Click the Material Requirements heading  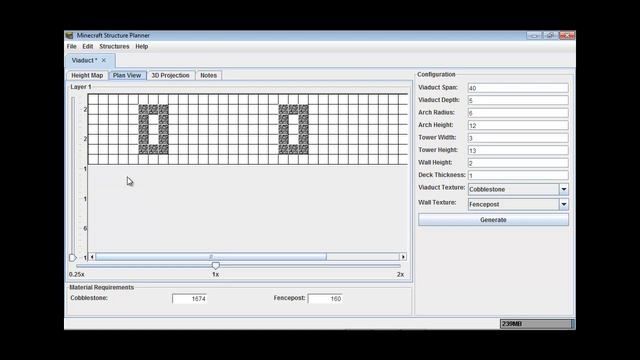[102, 287]
